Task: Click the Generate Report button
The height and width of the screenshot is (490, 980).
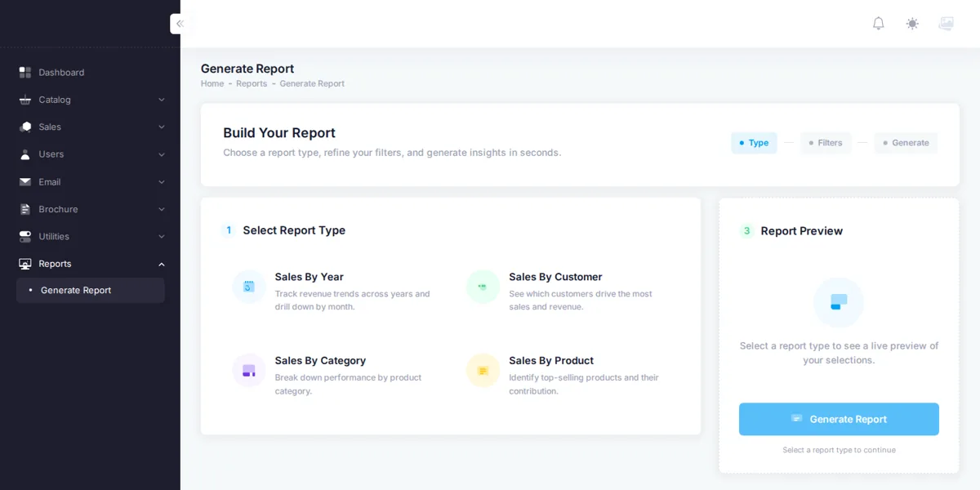Action: (839, 419)
